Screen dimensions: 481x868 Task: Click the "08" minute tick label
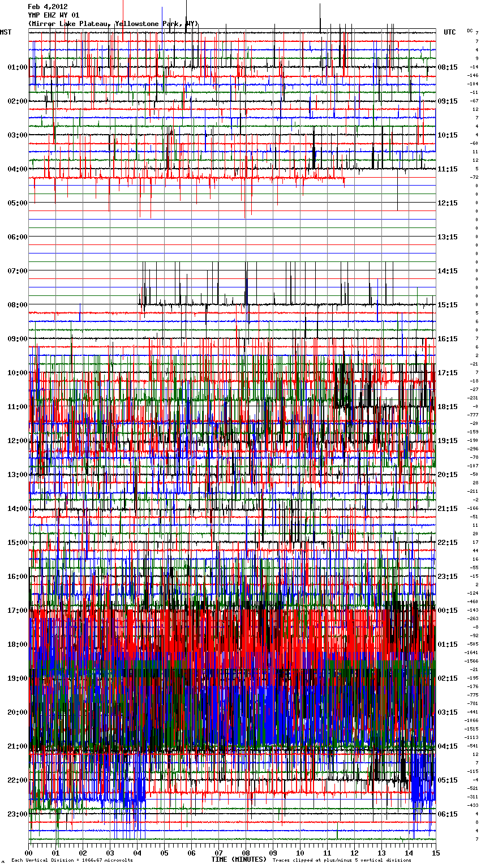(246, 853)
